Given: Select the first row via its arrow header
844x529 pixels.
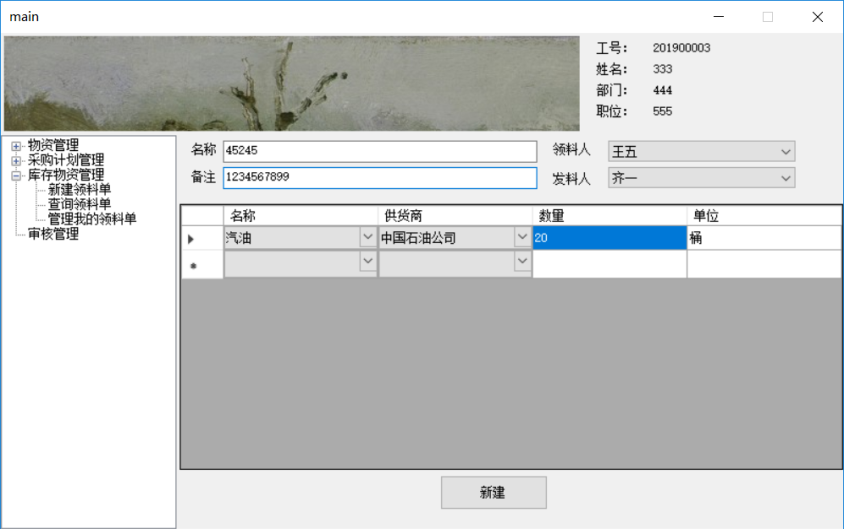Looking at the screenshot, I should click(202, 238).
